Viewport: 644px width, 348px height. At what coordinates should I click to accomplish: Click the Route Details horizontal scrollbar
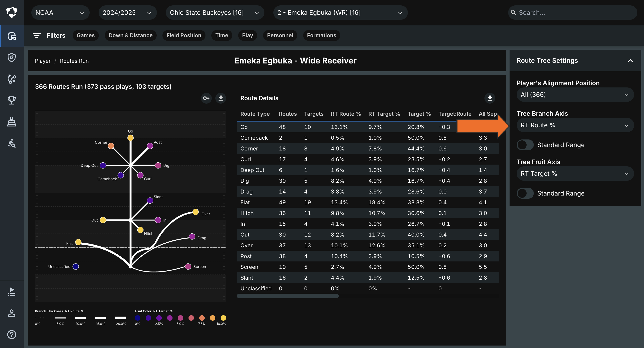pos(288,296)
